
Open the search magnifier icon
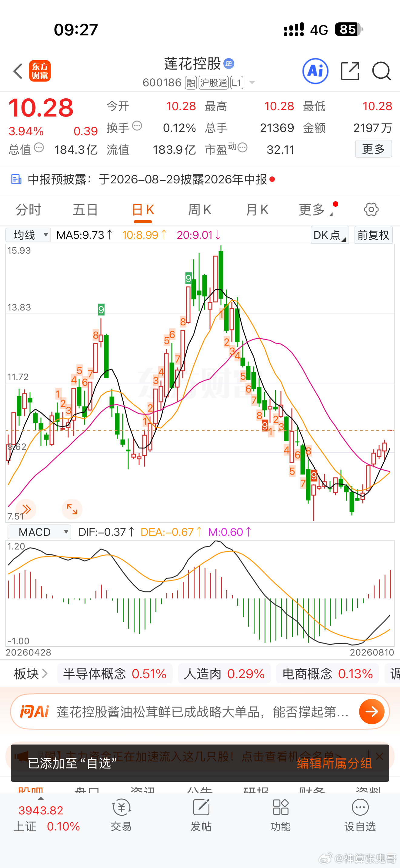(382, 71)
